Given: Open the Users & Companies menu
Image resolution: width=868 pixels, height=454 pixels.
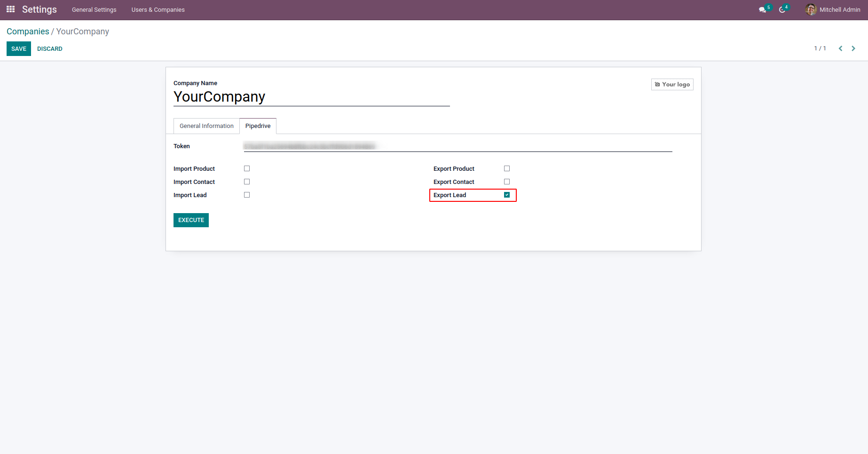Looking at the screenshot, I should 158,10.
